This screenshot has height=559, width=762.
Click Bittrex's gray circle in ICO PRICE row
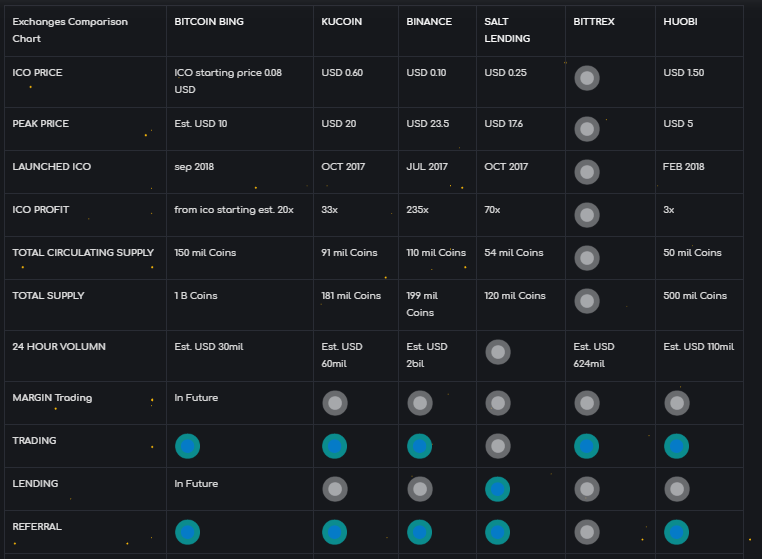coord(587,78)
